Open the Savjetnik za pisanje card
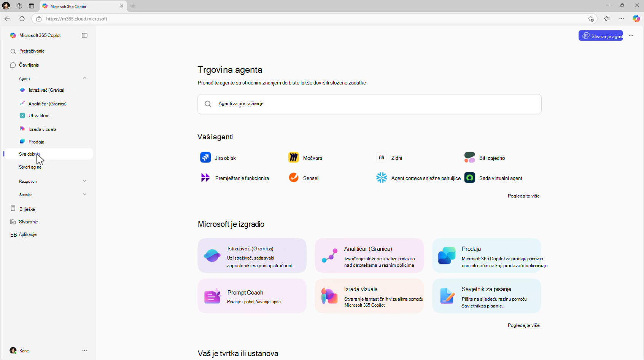 coord(487,296)
